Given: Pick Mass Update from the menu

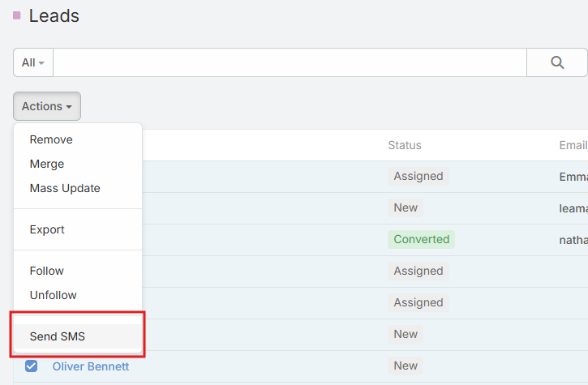Looking at the screenshot, I should pyautogui.click(x=65, y=188).
